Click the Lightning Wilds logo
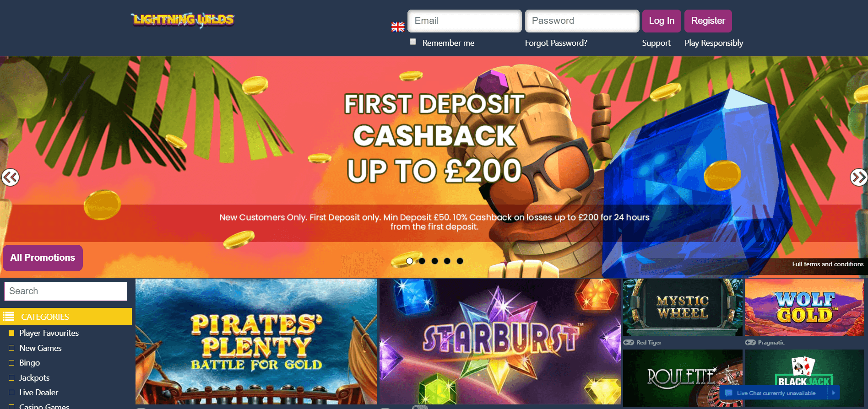 [183, 20]
